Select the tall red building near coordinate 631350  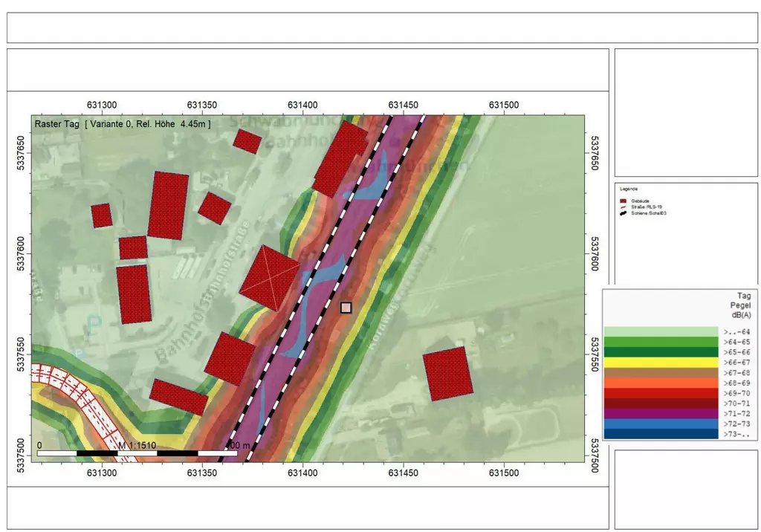[x=168, y=205]
